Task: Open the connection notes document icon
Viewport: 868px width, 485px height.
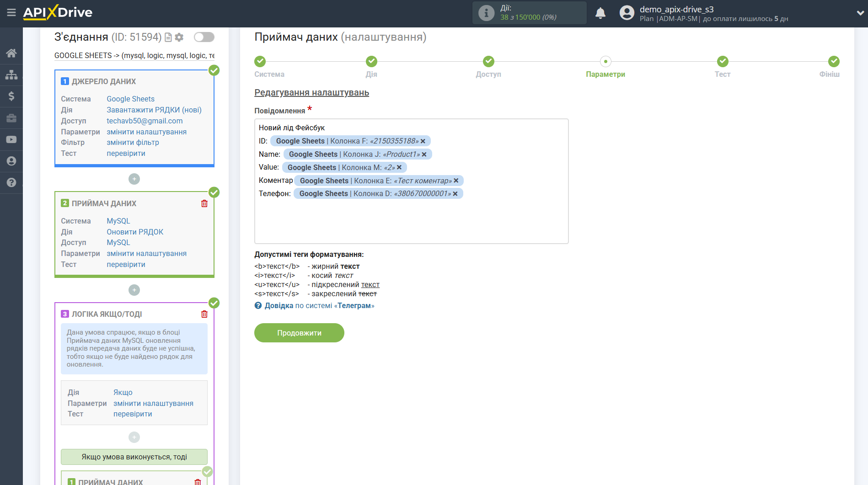Action: [168, 37]
